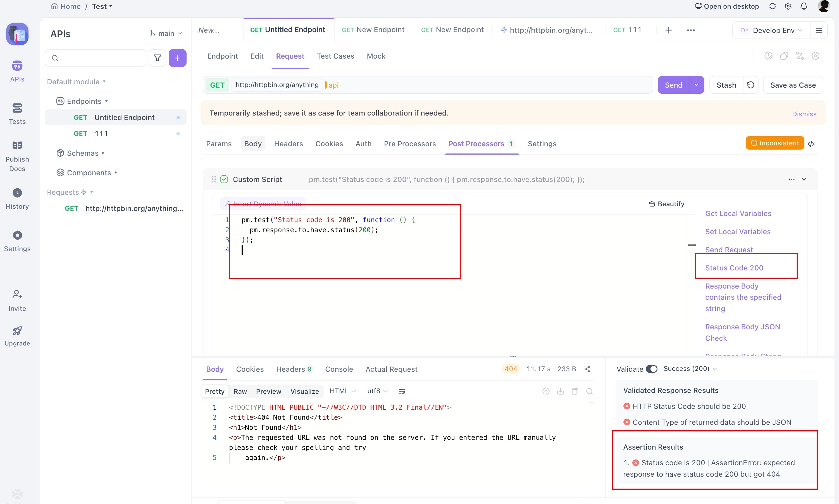This screenshot has width=839, height=504.
Task: Toggle the Validate switch off
Action: [x=651, y=369]
